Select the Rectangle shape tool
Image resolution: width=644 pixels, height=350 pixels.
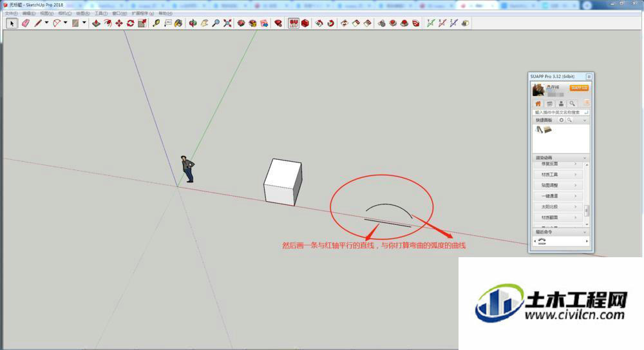pos(75,23)
